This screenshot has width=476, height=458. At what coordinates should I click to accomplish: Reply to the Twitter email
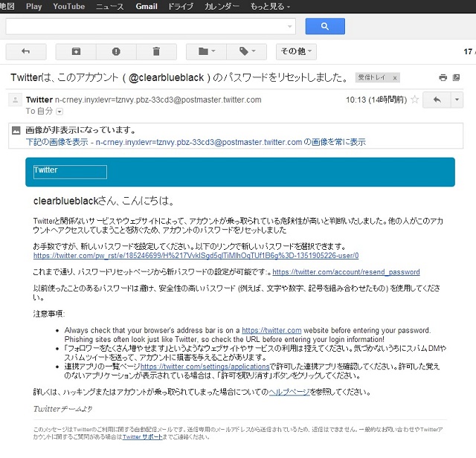point(437,100)
